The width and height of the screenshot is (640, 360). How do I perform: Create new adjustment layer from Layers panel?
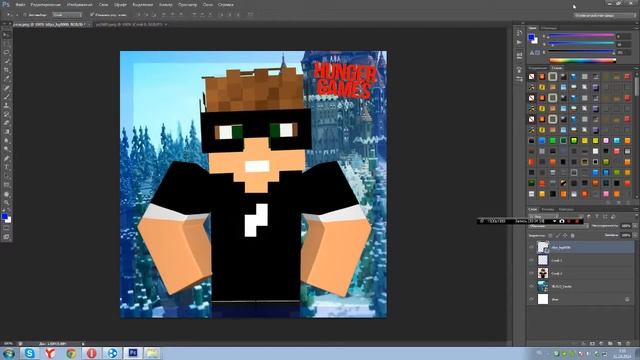[x=601, y=344]
